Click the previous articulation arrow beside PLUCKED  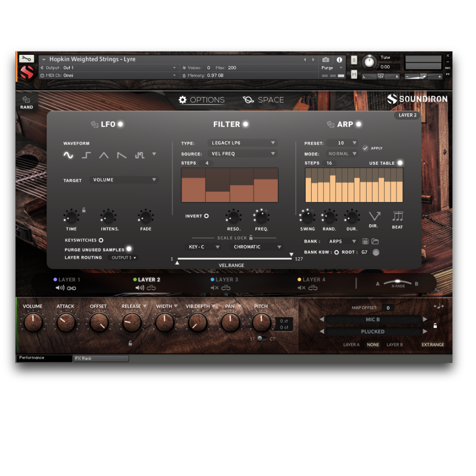321,331
